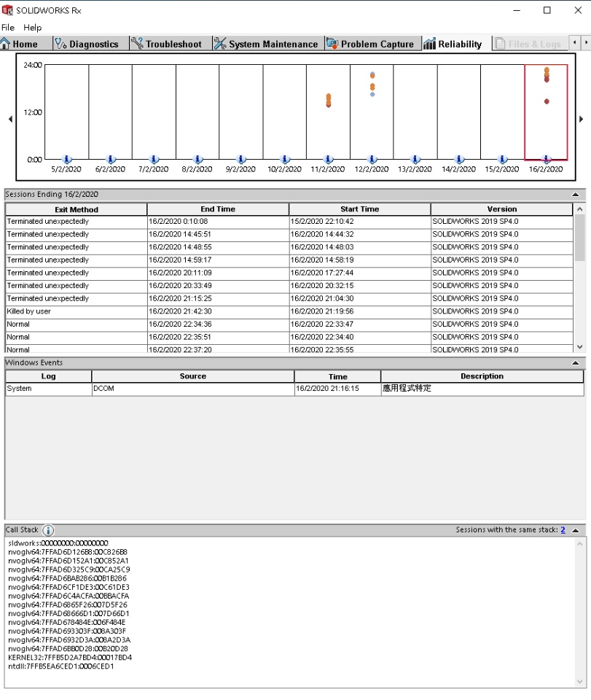Click the KERNEL32 call stack line
The height and width of the screenshot is (700, 591).
(70, 658)
